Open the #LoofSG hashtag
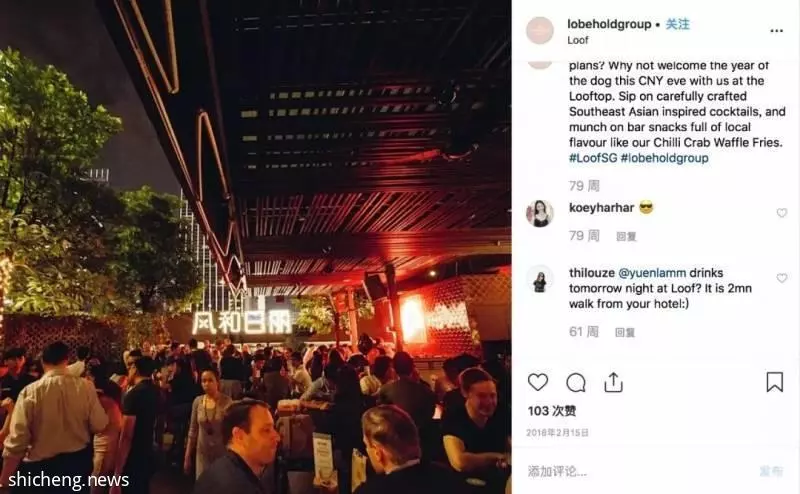 point(593,158)
